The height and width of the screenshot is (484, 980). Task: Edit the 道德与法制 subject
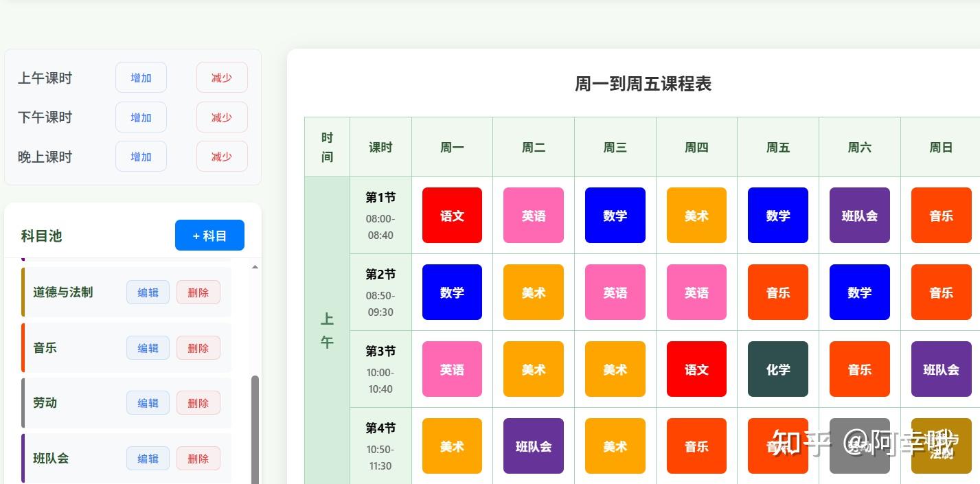(x=148, y=292)
